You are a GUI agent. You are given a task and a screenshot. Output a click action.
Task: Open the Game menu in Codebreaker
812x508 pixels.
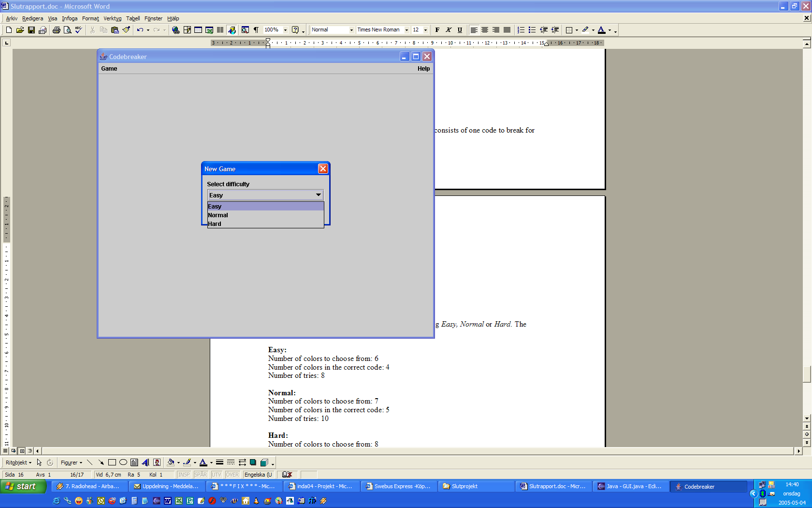(109, 69)
